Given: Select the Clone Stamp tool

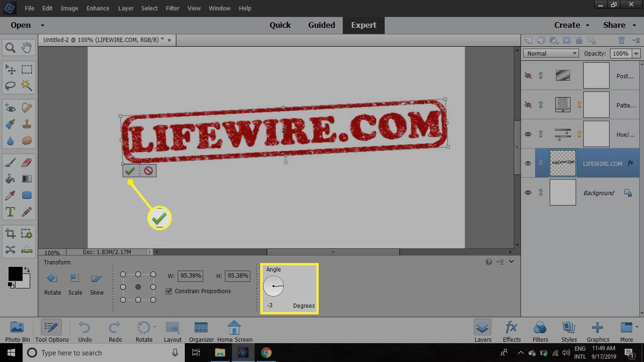Looking at the screenshot, I should click(27, 124).
